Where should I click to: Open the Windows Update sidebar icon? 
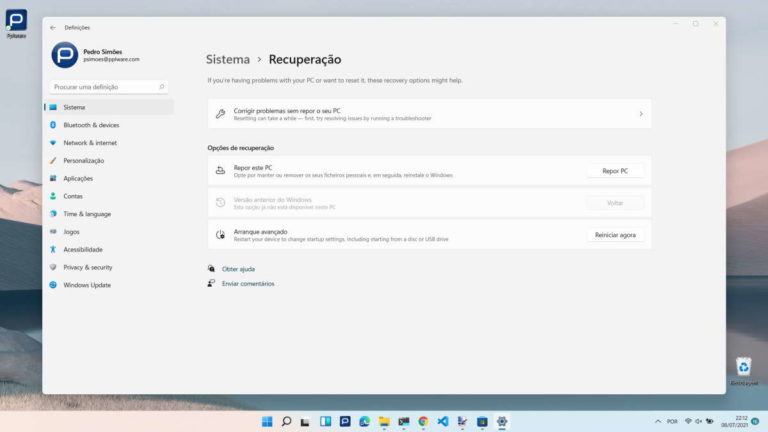click(53, 285)
